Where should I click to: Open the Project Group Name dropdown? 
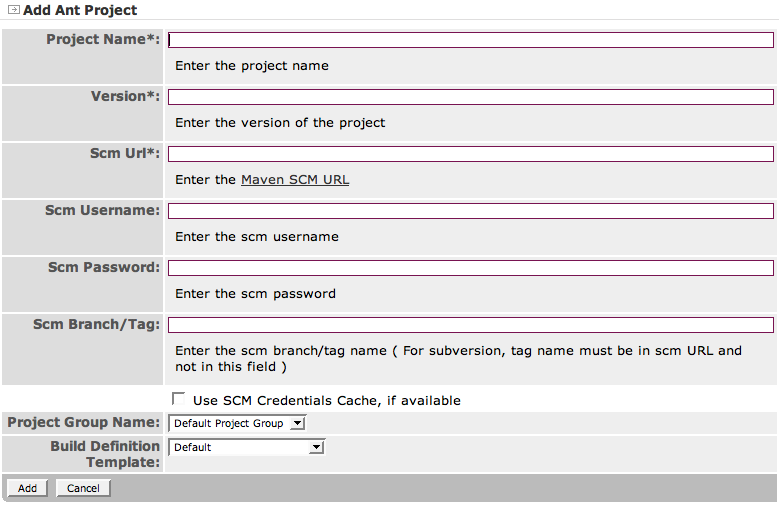[237, 423]
